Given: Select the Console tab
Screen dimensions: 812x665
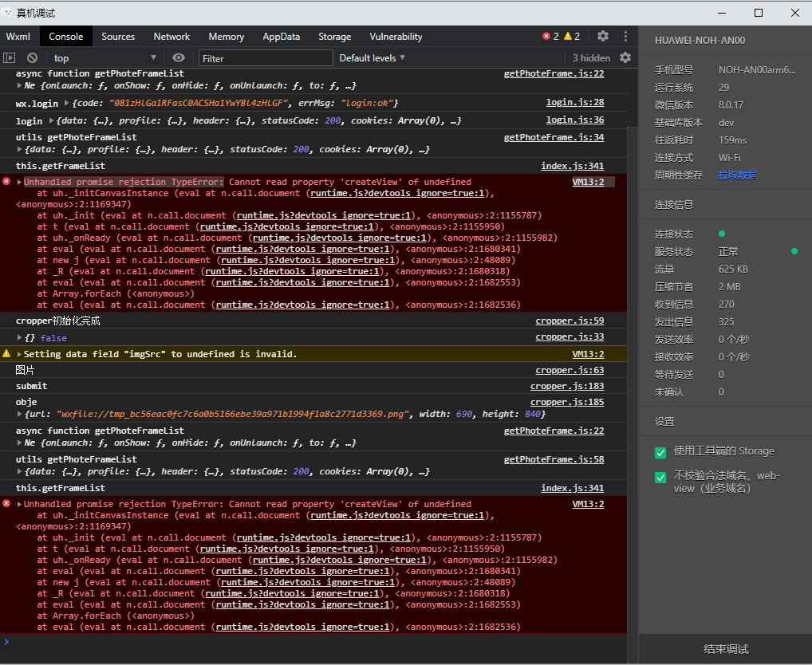Looking at the screenshot, I should pyautogui.click(x=65, y=36).
